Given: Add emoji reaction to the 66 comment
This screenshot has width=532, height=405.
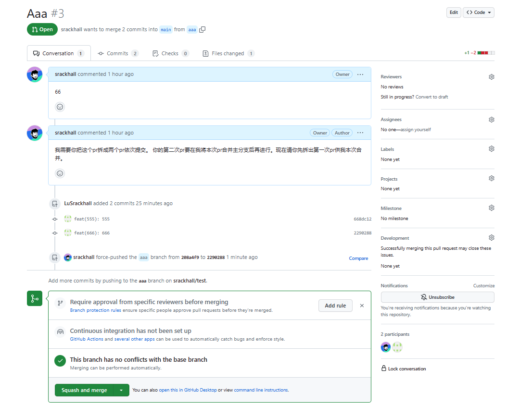Looking at the screenshot, I should [x=60, y=107].
